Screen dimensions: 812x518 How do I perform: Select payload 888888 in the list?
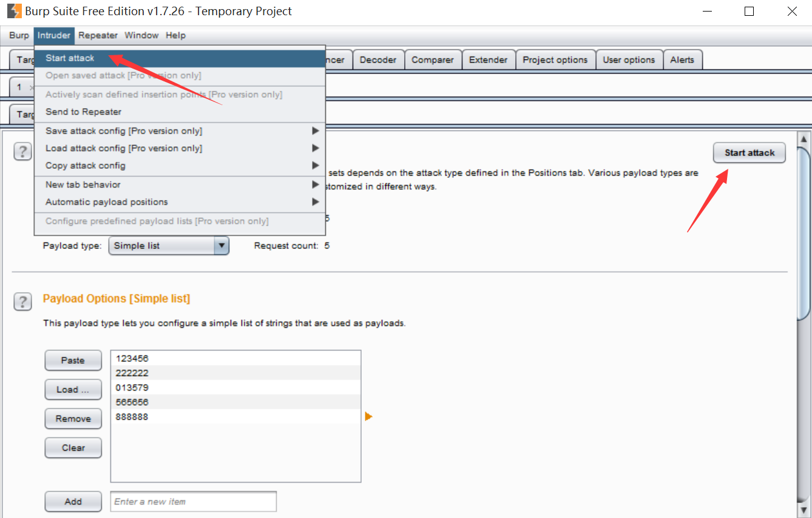pyautogui.click(x=235, y=417)
